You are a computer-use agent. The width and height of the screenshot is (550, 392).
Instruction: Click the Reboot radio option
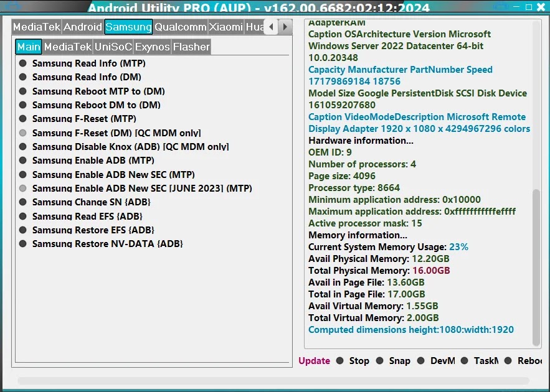(x=523, y=361)
